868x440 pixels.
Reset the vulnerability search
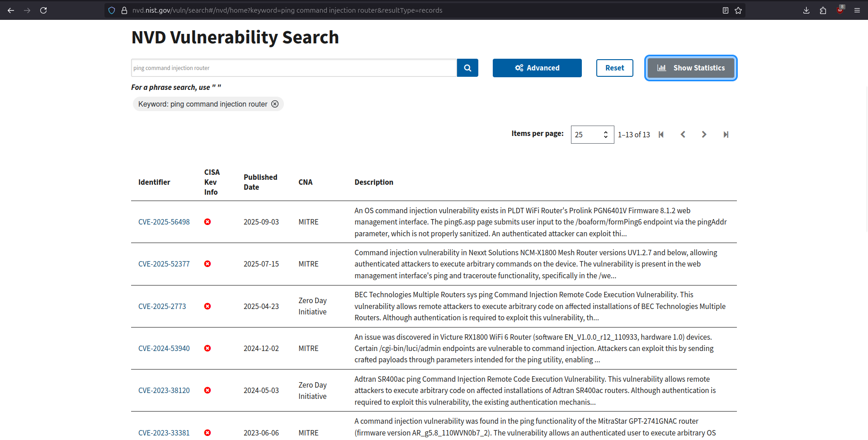point(614,68)
